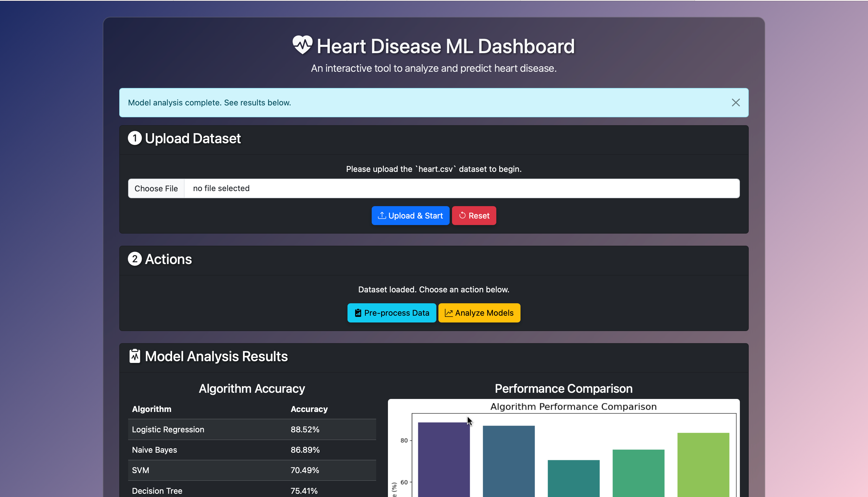Click the teal third chart bar
The image size is (868, 497).
point(574,479)
